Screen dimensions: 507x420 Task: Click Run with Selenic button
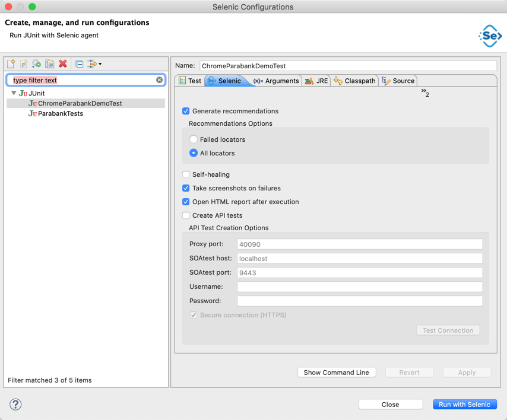point(464,404)
